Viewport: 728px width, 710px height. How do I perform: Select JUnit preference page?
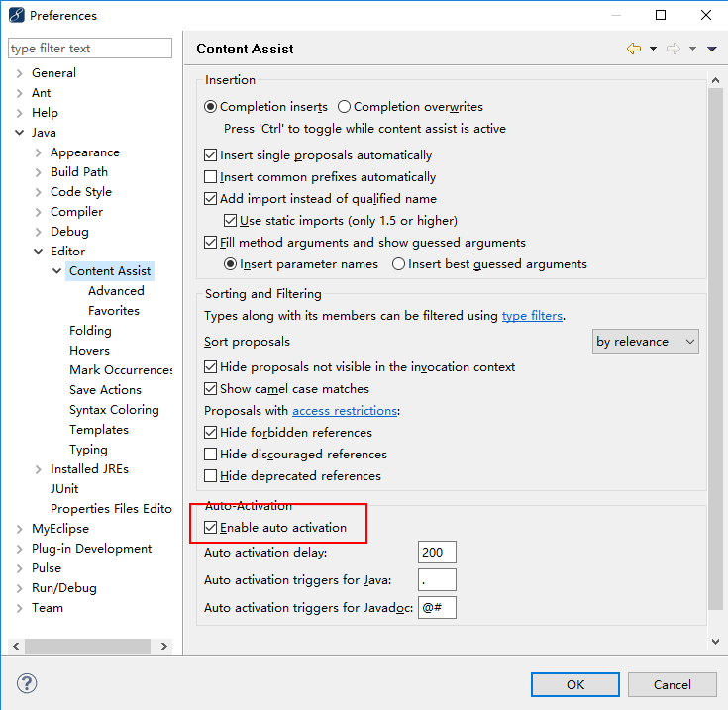[64, 489]
